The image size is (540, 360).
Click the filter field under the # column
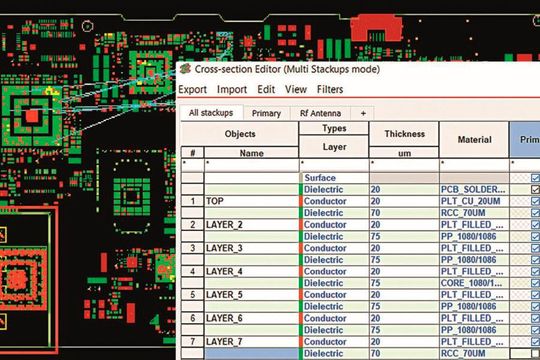pyautogui.click(x=193, y=165)
